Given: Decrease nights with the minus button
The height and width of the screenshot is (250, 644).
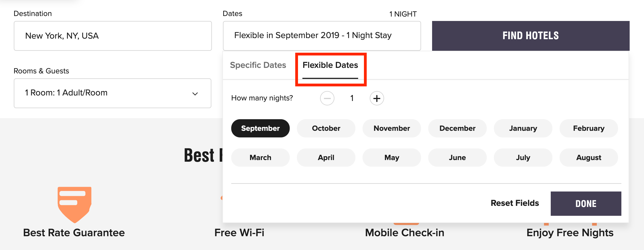Looking at the screenshot, I should pyautogui.click(x=327, y=98).
